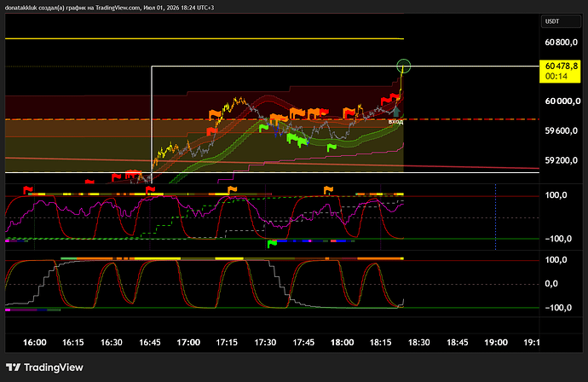Open the USDT currency selector
This screenshot has width=588, height=382.
click(561, 21)
